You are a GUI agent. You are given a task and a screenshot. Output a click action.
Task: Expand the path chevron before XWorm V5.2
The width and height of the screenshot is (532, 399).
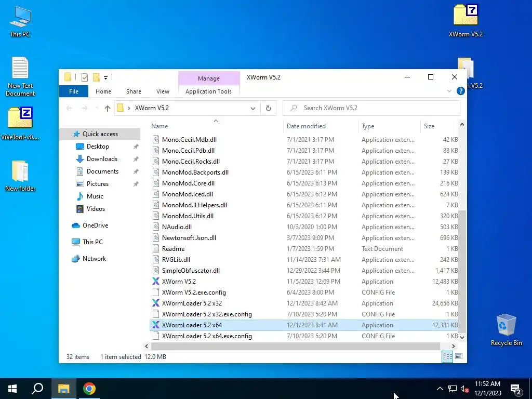pos(129,108)
